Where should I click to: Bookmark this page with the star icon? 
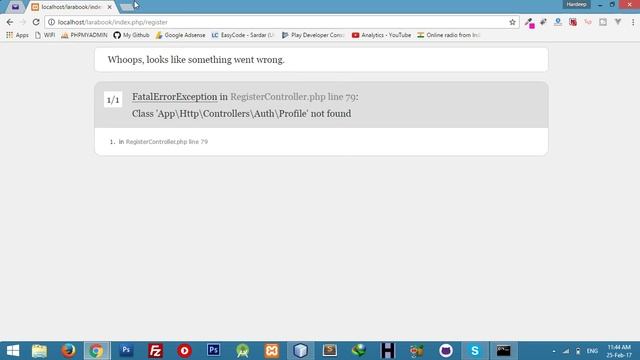512,22
